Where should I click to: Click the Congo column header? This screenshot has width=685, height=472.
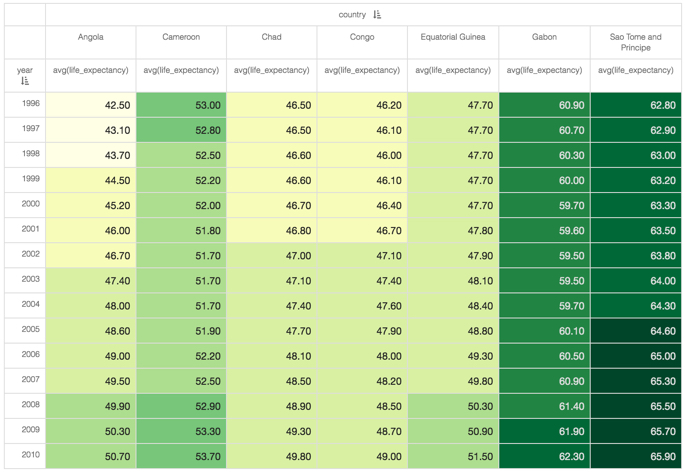(362, 37)
